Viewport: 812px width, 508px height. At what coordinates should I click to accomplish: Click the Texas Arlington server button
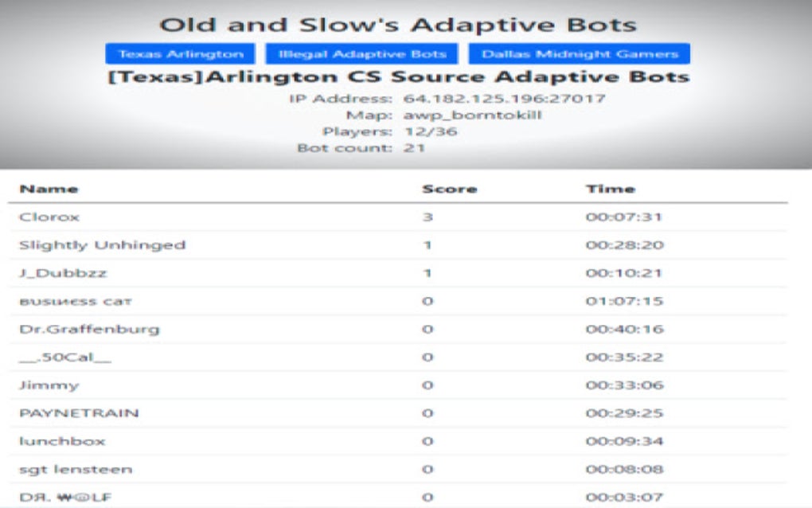coord(180,54)
